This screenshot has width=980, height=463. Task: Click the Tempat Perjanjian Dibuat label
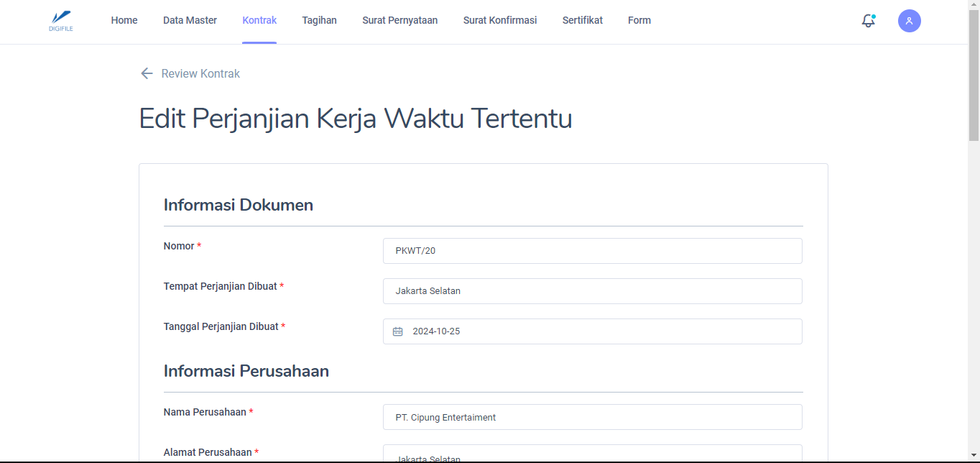click(223, 286)
